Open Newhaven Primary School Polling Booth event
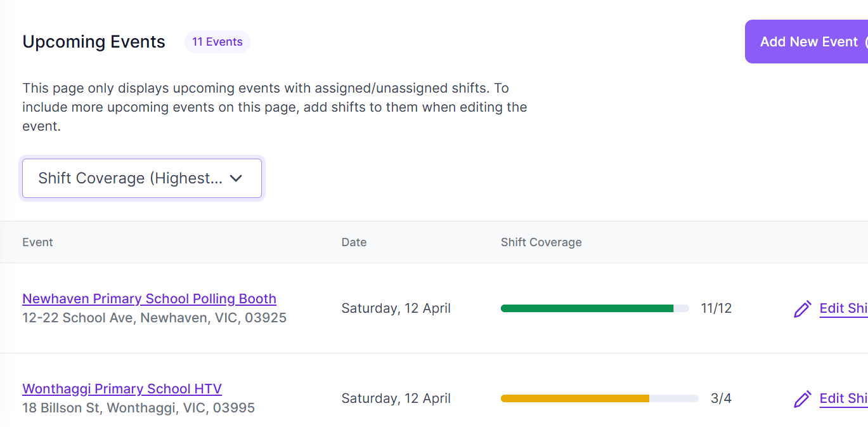The height and width of the screenshot is (427, 868). click(149, 299)
